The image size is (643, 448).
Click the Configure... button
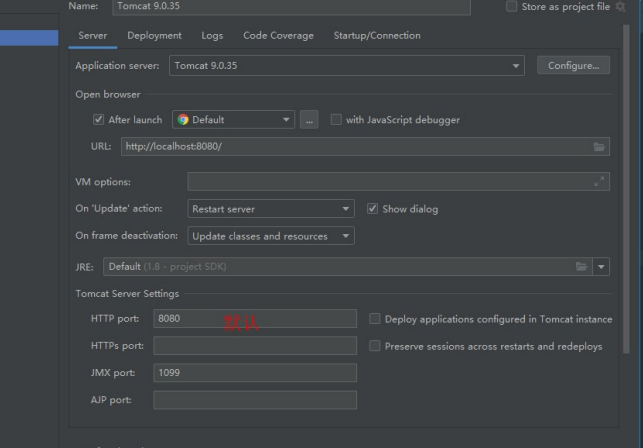[x=573, y=66]
